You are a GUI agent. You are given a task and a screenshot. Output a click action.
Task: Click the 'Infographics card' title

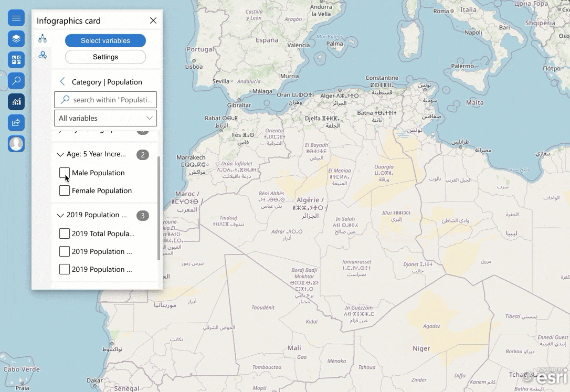(69, 20)
